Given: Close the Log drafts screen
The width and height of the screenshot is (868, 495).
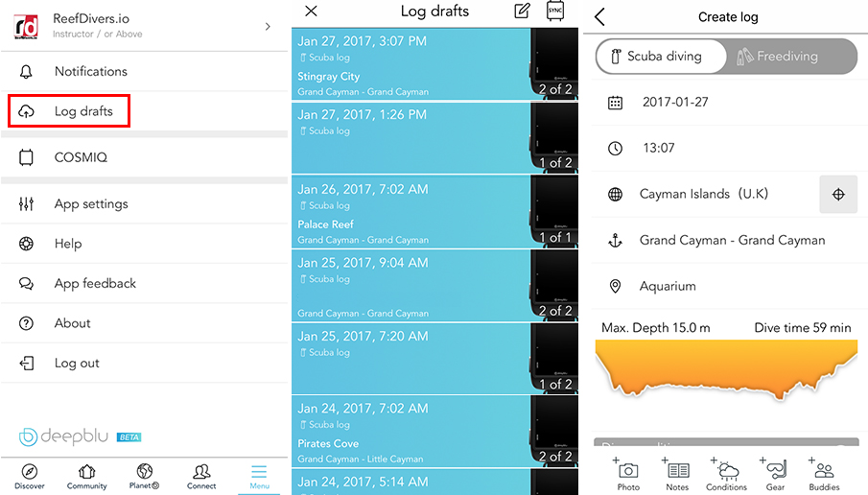Looking at the screenshot, I should pyautogui.click(x=311, y=12).
